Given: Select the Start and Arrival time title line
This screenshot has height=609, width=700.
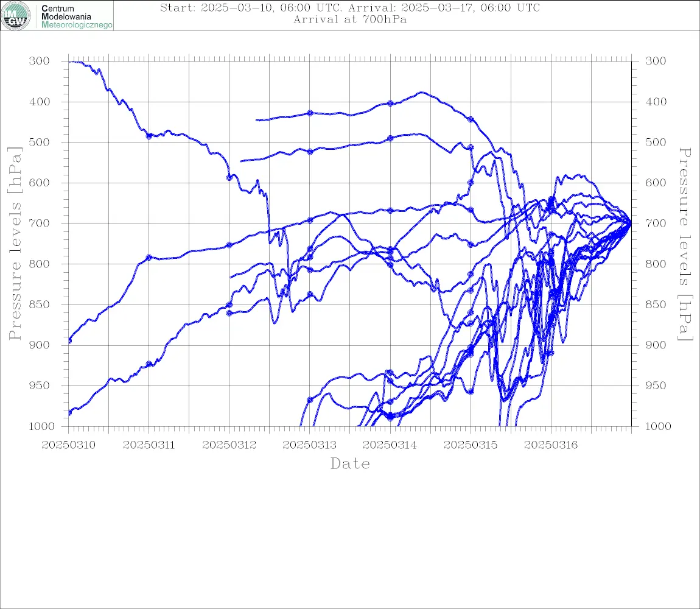Looking at the screenshot, I should point(350,7).
